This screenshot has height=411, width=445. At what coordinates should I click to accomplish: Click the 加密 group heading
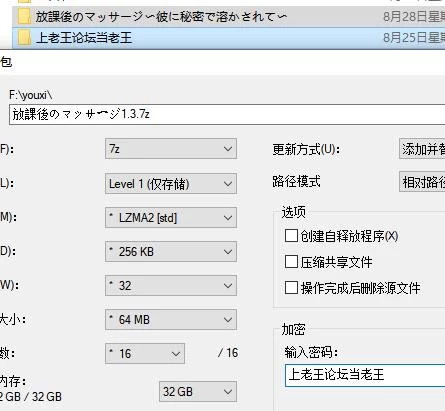point(294,329)
